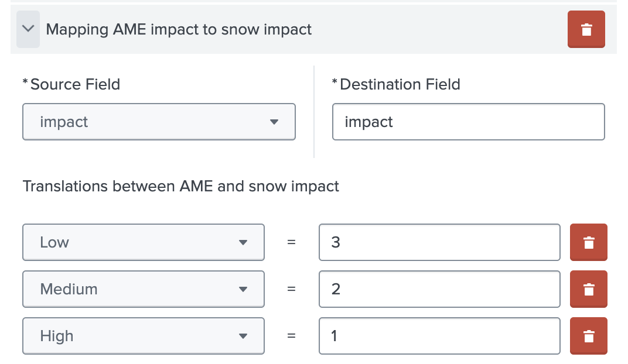Collapse the Mapping AME impact section chevron

[28, 29]
